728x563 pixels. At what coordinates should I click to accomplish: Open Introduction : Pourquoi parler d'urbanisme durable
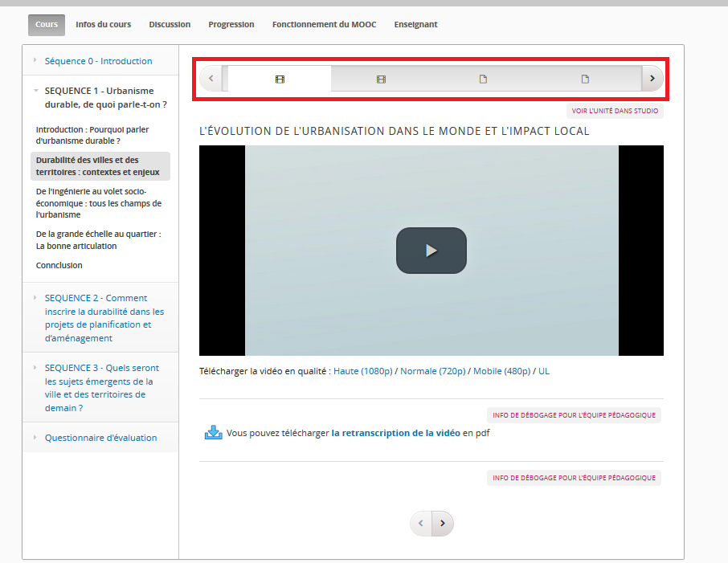coord(92,135)
